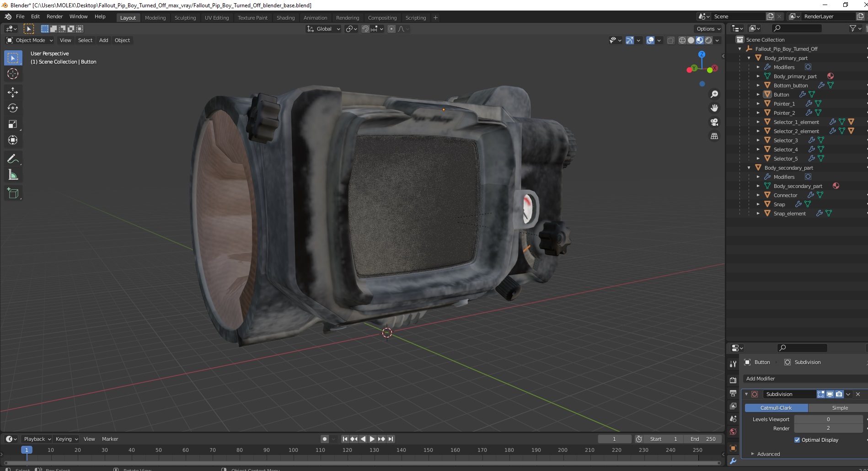Collapse the Subdivision modifier panel
The image size is (868, 471).
[746, 394]
